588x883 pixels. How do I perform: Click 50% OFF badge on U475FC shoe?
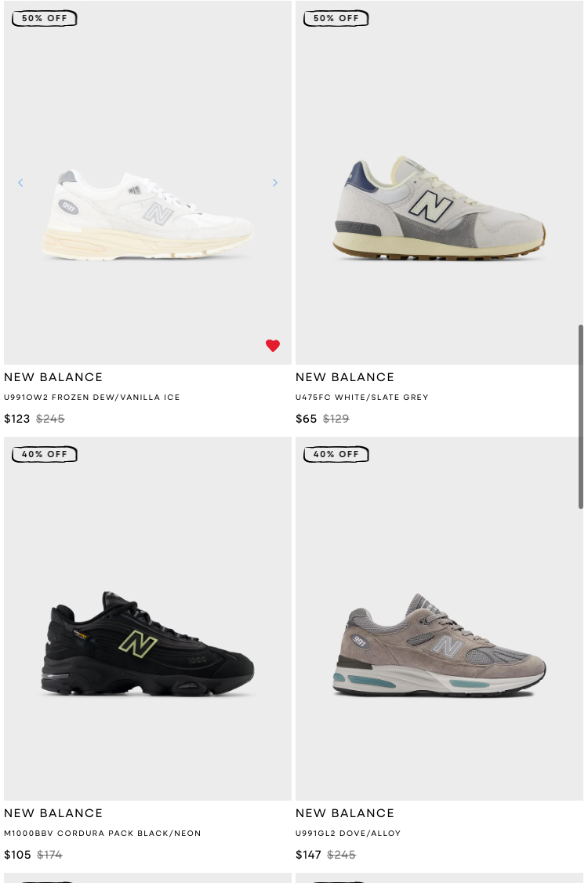pos(336,19)
